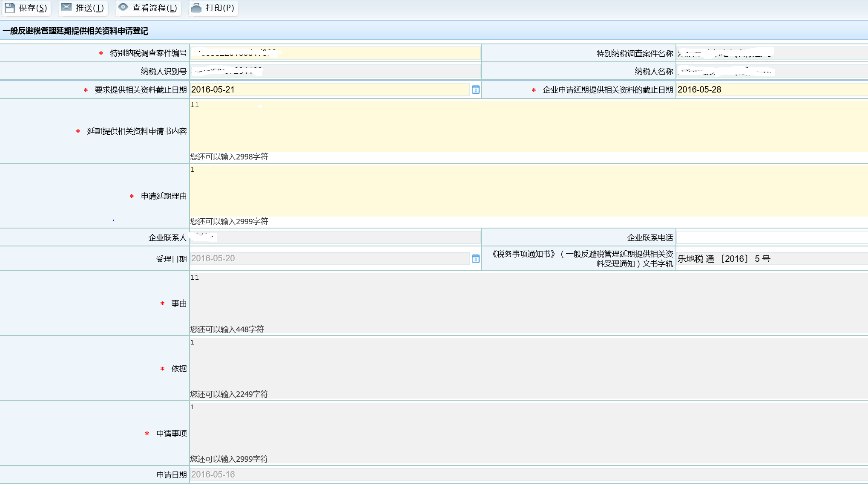Click into the 依据 text area
This screenshot has height=489, width=868.
click(x=529, y=363)
